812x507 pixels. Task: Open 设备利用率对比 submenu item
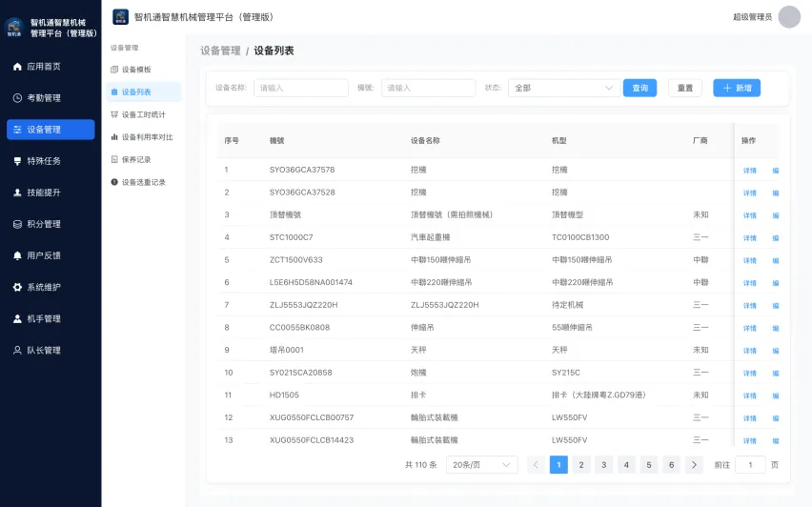click(x=144, y=136)
